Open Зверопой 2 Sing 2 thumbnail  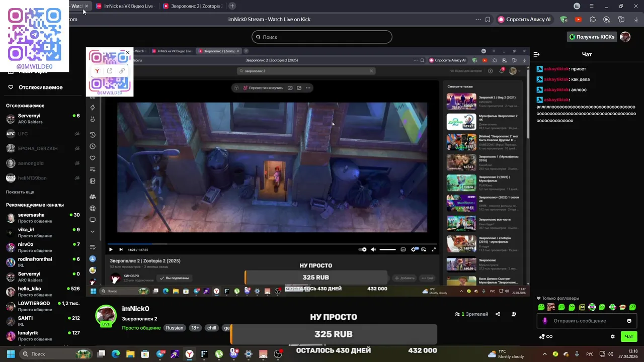point(461,101)
